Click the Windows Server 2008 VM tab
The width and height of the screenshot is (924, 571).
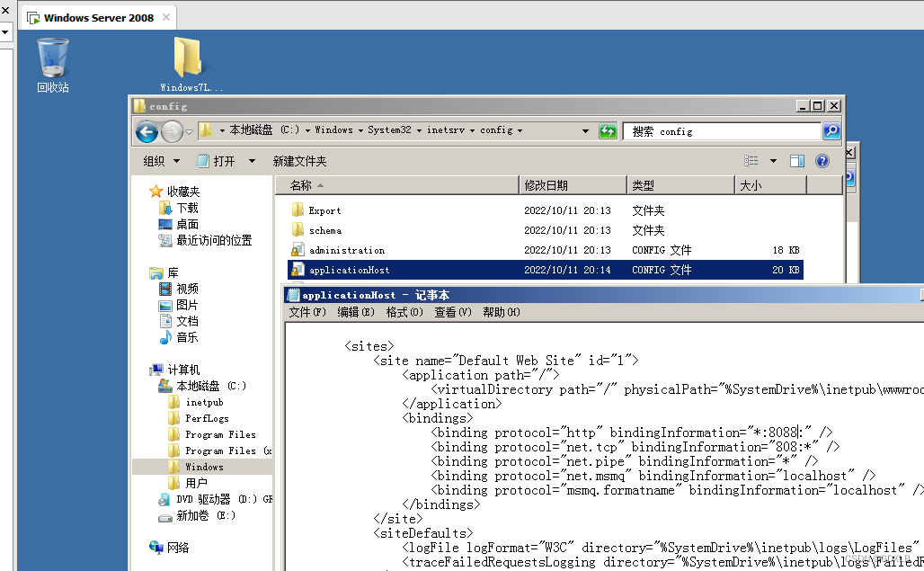point(98,18)
